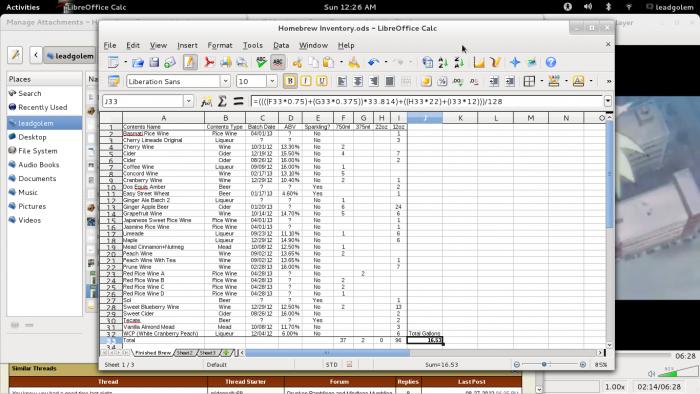Undo the last action
This screenshot has width=700, height=394.
click(x=373, y=62)
